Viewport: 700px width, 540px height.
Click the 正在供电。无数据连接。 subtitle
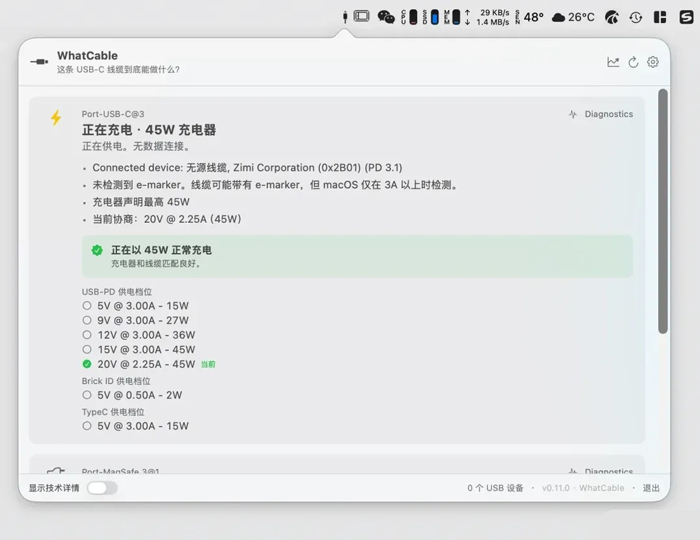pyautogui.click(x=137, y=146)
